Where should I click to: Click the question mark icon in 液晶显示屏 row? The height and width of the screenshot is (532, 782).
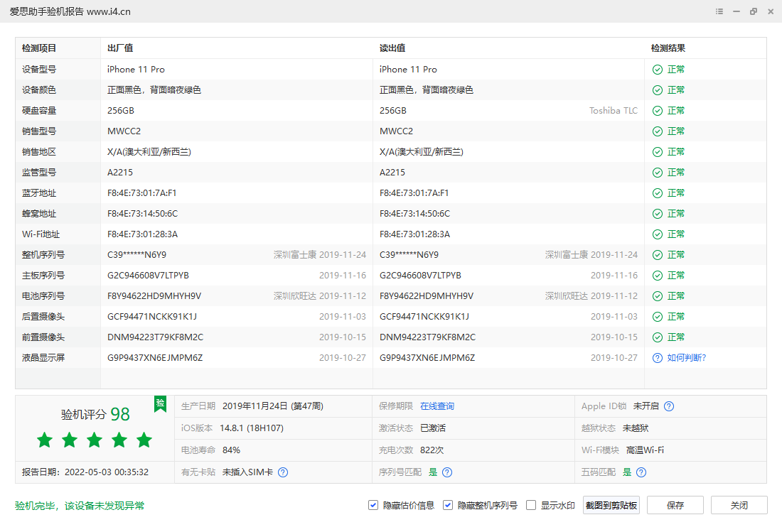[x=658, y=358]
